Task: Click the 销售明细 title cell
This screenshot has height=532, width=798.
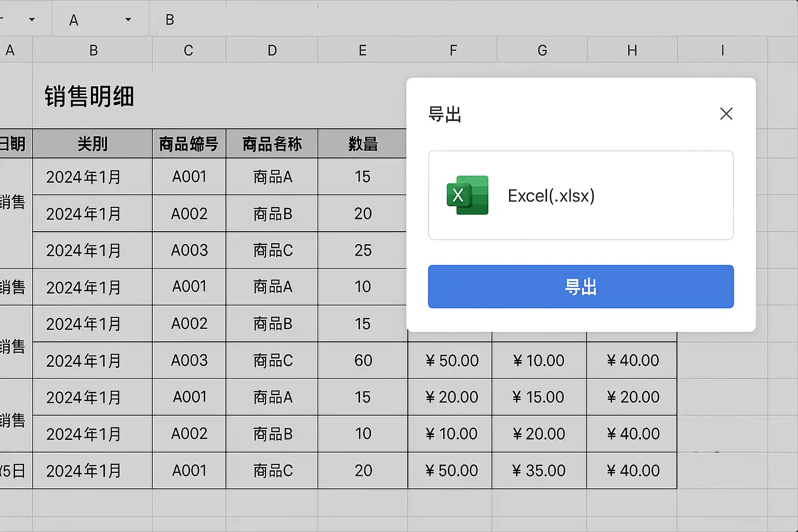Action: point(89,97)
